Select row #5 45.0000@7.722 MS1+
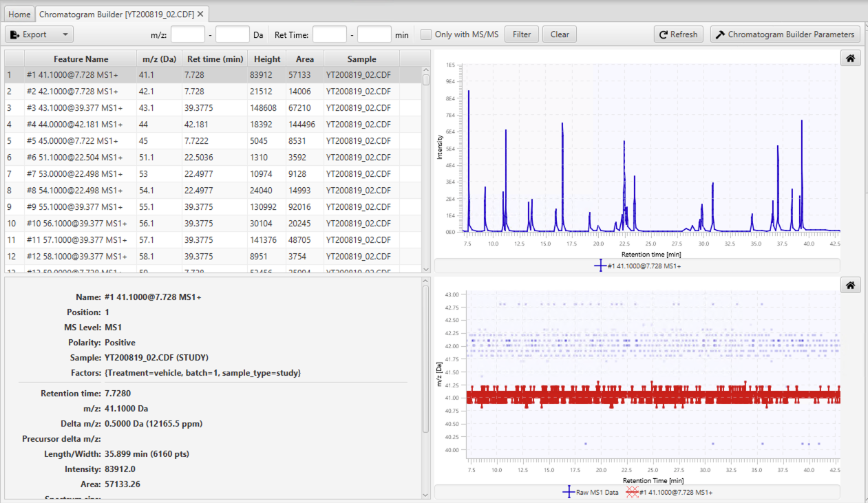Image resolution: width=868 pixels, height=503 pixels. tap(213, 141)
